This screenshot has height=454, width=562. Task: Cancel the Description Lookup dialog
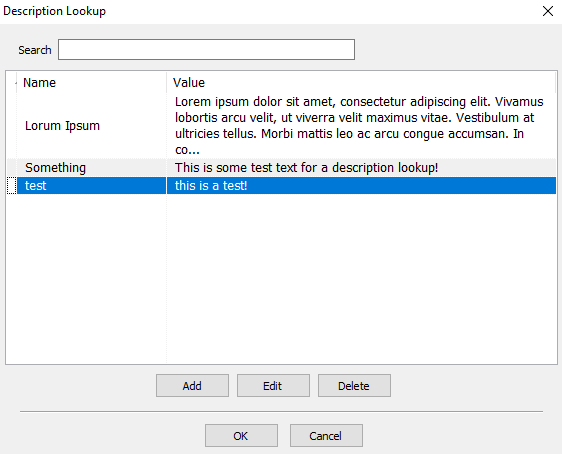326,436
